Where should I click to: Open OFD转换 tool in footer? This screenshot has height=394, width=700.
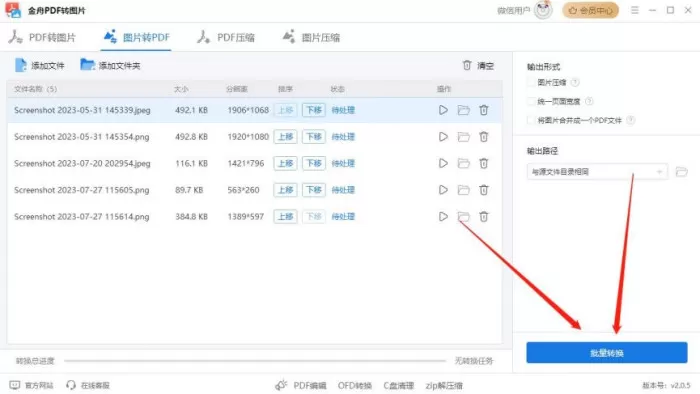(x=354, y=386)
